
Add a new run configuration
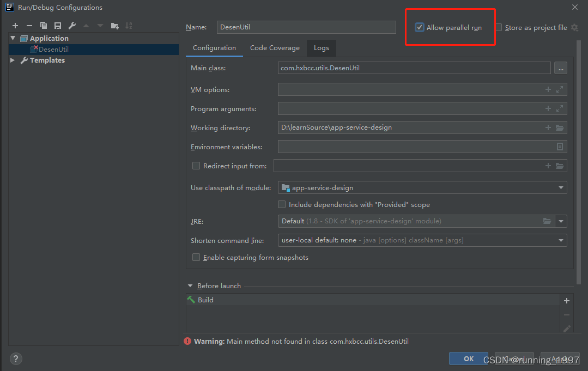pyautogui.click(x=15, y=25)
